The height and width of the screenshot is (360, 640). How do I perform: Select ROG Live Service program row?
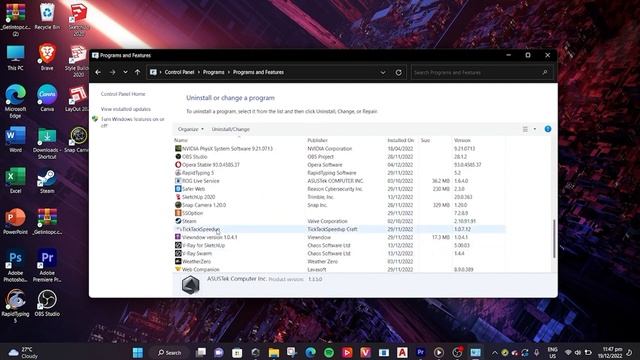coord(340,181)
